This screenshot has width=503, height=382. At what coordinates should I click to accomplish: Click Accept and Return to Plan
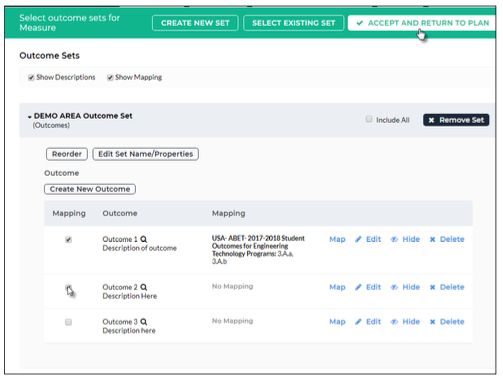point(422,23)
